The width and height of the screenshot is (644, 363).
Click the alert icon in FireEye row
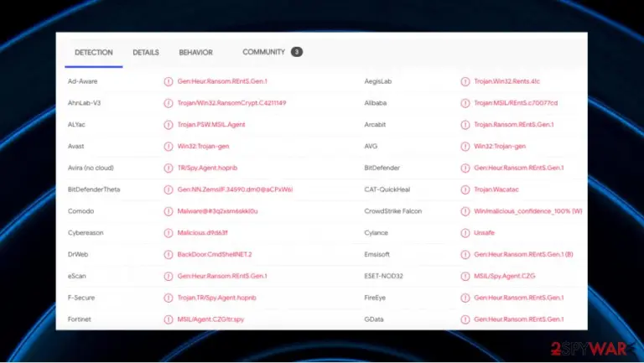(465, 298)
